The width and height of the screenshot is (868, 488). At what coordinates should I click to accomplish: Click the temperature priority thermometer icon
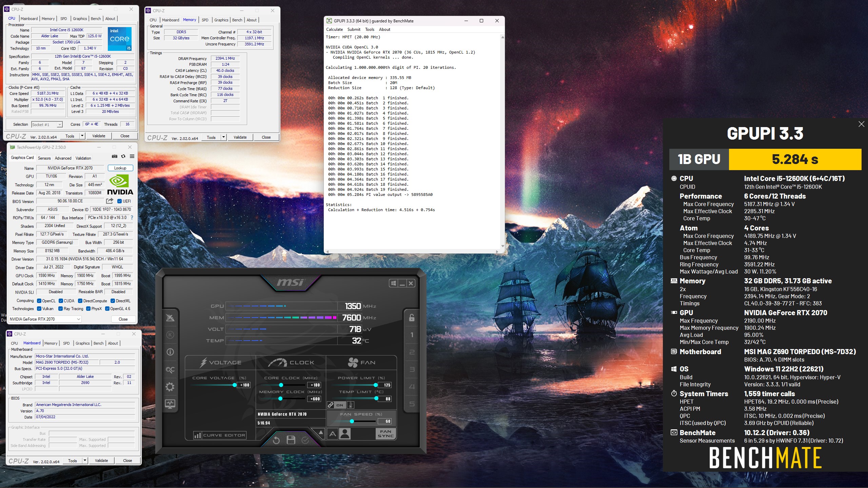[x=351, y=405]
